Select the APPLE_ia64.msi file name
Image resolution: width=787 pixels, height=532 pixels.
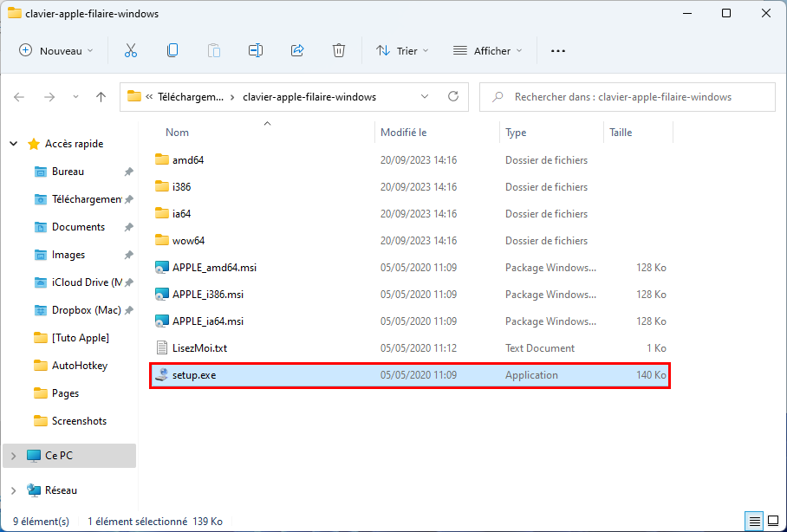(208, 321)
